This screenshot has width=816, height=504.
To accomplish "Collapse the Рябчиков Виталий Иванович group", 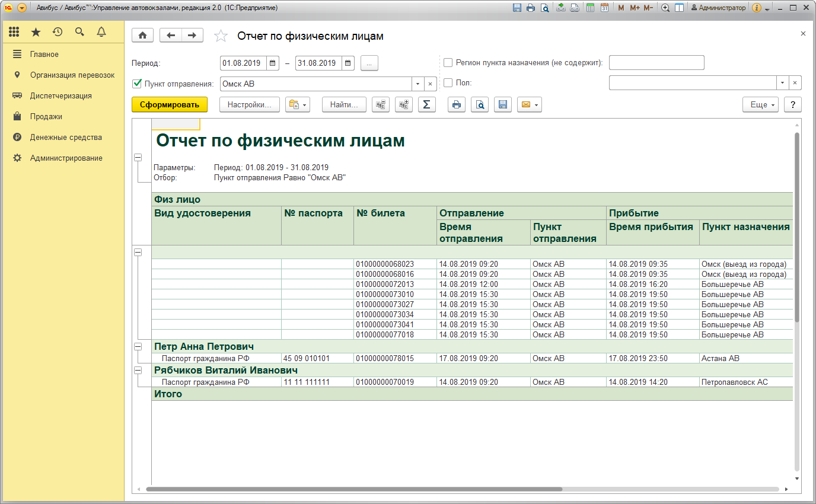I will 138,370.
